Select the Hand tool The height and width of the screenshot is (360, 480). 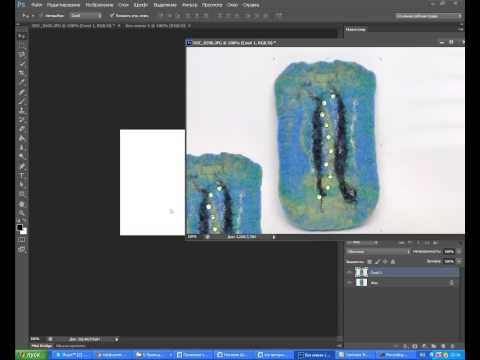(22, 204)
